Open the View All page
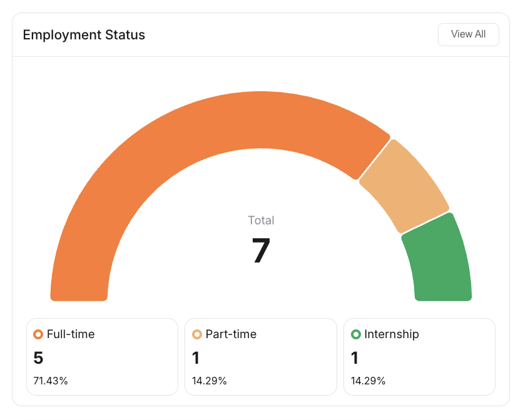Image resolution: width=518 pixels, height=420 pixels. click(x=469, y=34)
